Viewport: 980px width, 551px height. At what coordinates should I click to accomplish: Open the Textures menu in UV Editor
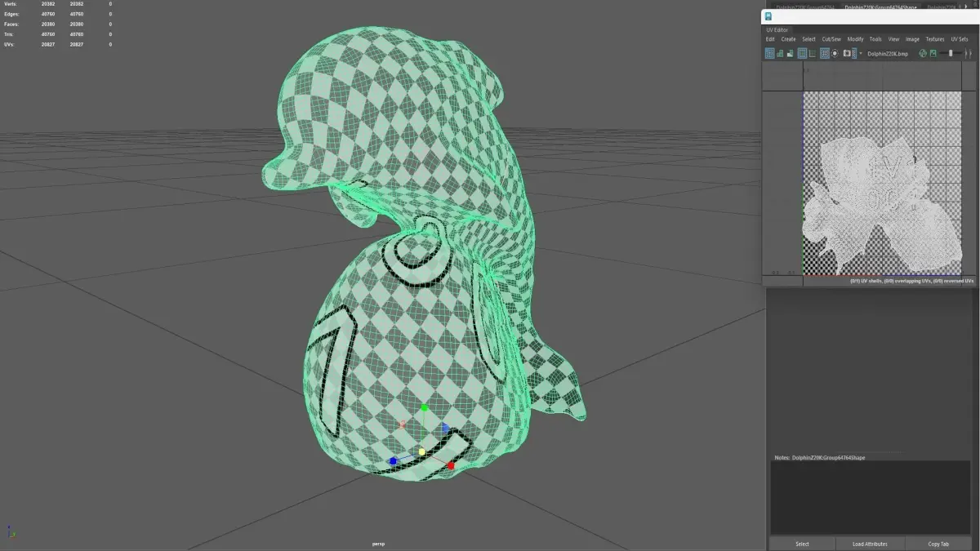pyautogui.click(x=934, y=39)
